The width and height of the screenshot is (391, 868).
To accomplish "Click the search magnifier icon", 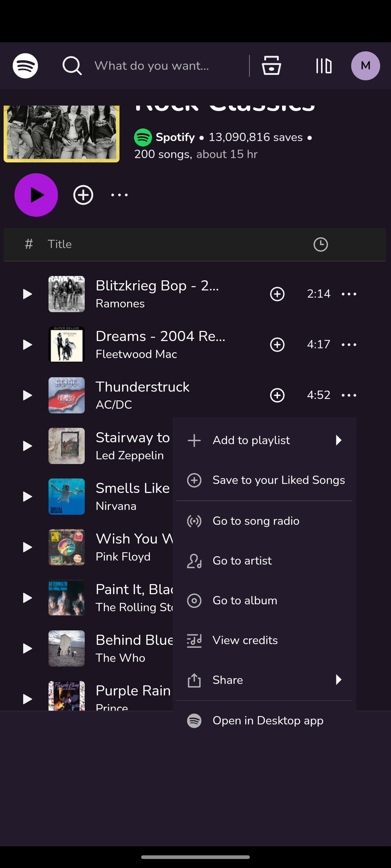I will 72,66.
